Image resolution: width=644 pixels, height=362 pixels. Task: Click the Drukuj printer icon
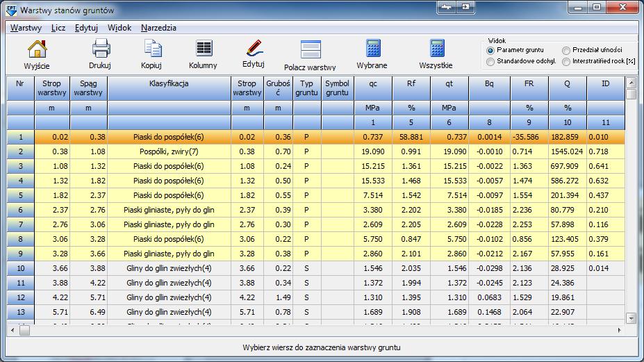point(101,48)
